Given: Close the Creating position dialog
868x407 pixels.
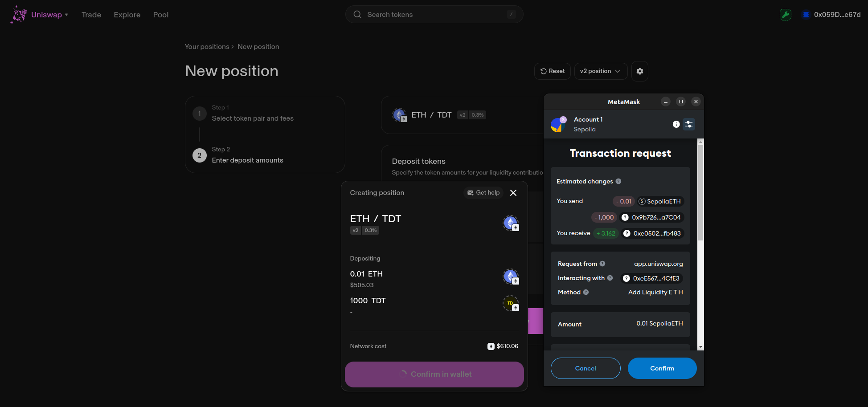Looking at the screenshot, I should coord(513,193).
